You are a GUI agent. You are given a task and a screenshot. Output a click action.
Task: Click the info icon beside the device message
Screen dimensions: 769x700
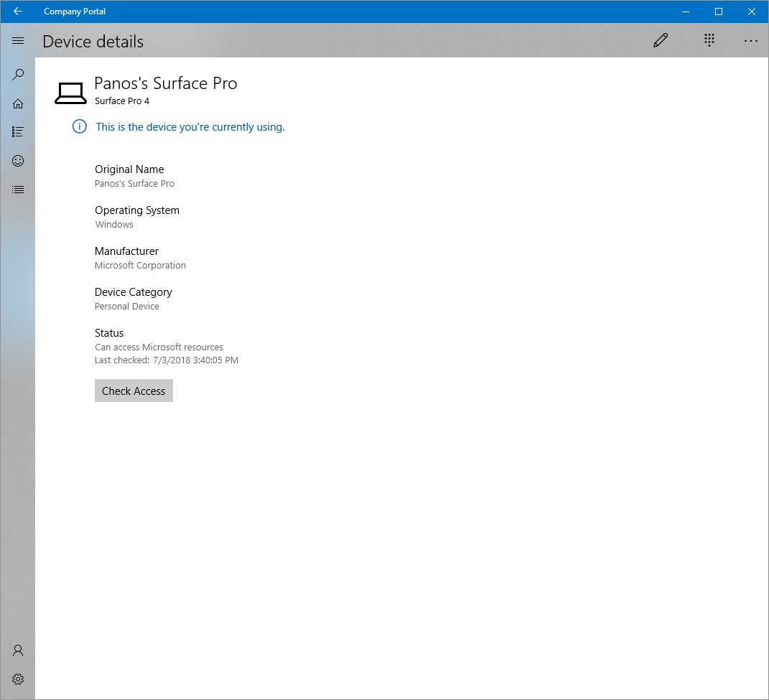pos(79,126)
